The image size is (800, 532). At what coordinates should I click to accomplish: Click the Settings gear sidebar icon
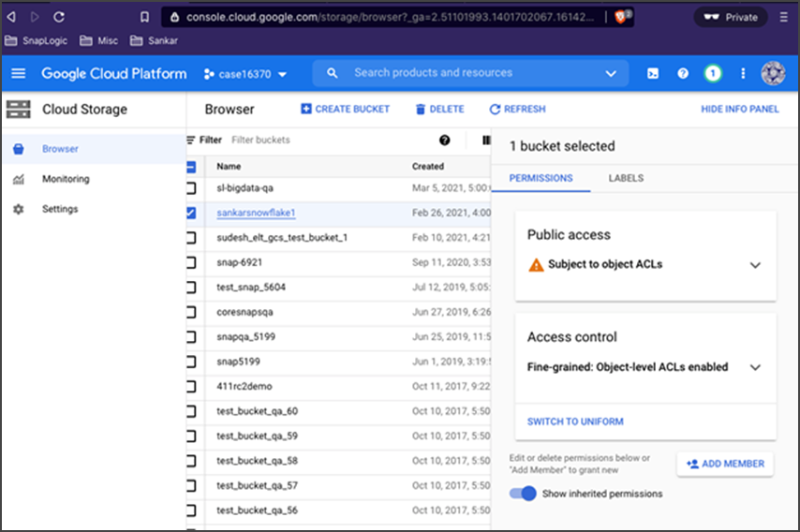point(19,209)
